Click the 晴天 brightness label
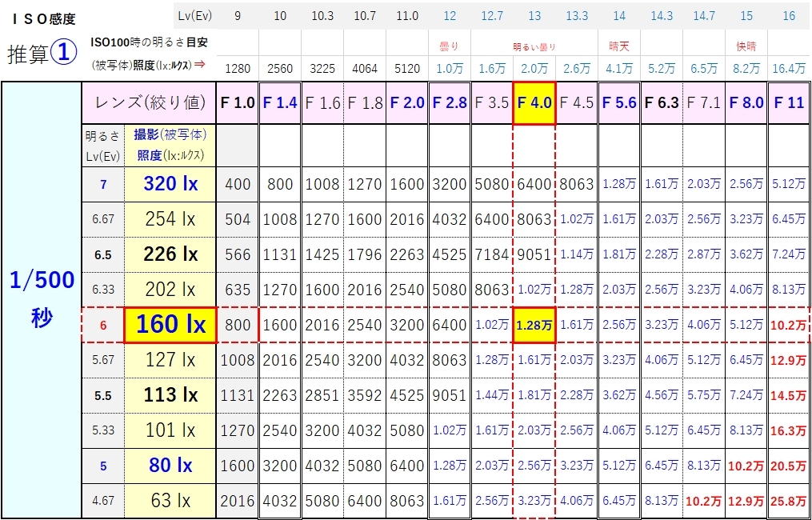This screenshot has width=812, height=520. point(619,46)
